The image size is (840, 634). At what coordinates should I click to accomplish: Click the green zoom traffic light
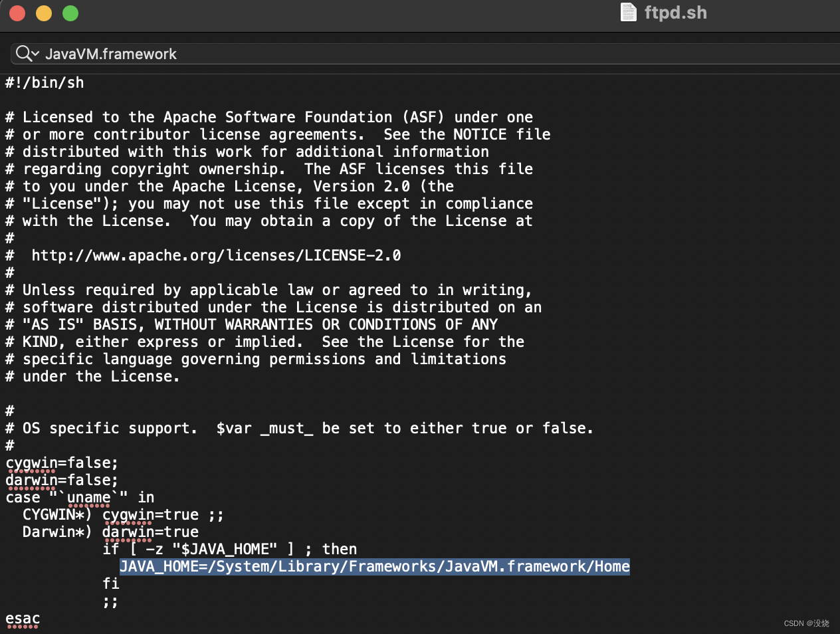pos(70,13)
